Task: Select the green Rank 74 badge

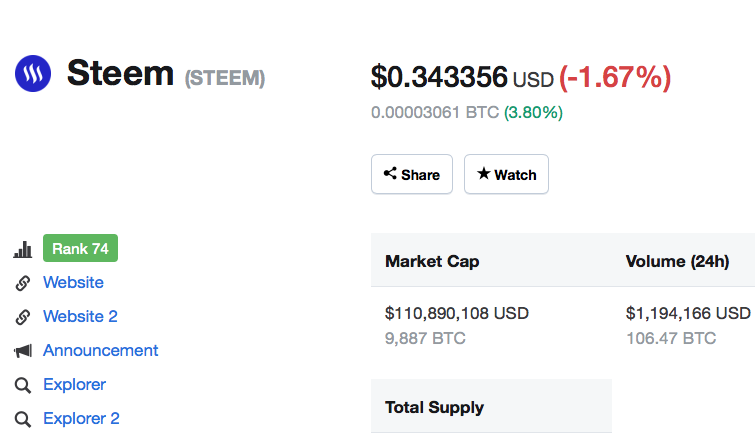Action: [80, 248]
